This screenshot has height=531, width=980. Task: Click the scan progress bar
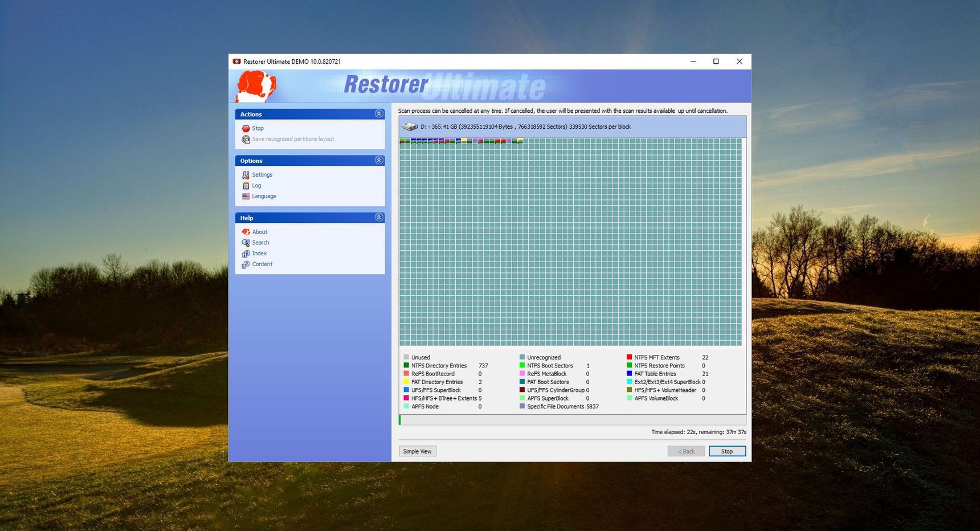coord(573,420)
